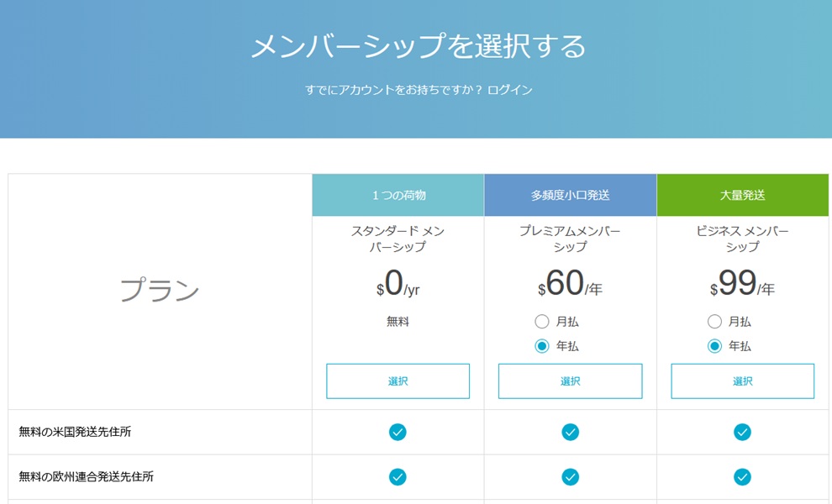
Task: Select 年払 radio for プレミアムメンバーシップ
Action: point(542,346)
